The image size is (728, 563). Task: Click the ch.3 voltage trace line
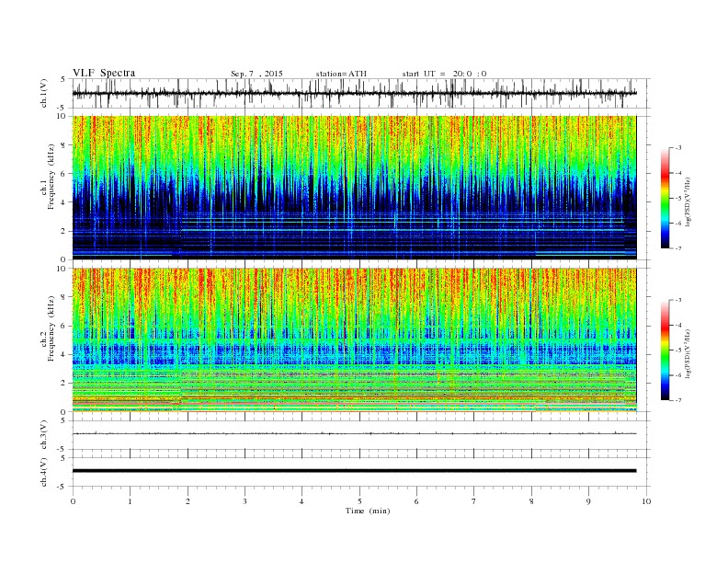[354, 434]
